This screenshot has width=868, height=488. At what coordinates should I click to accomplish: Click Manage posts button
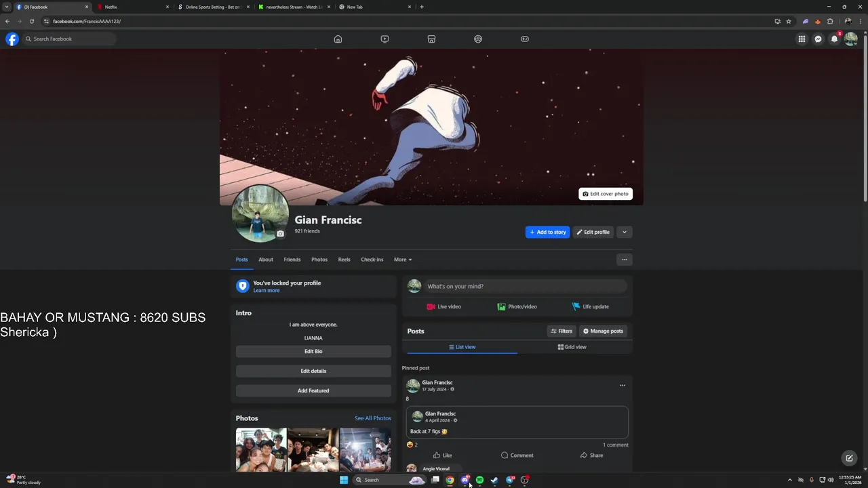[x=603, y=331]
